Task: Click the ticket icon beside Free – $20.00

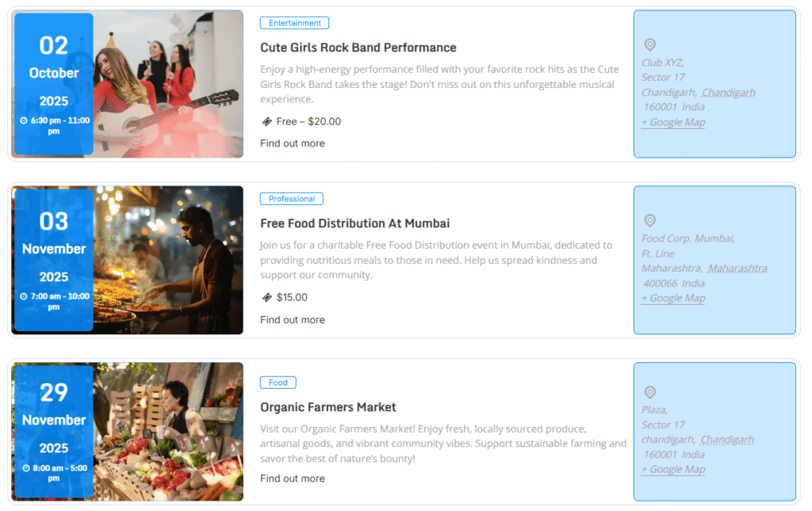Action: [x=266, y=122]
